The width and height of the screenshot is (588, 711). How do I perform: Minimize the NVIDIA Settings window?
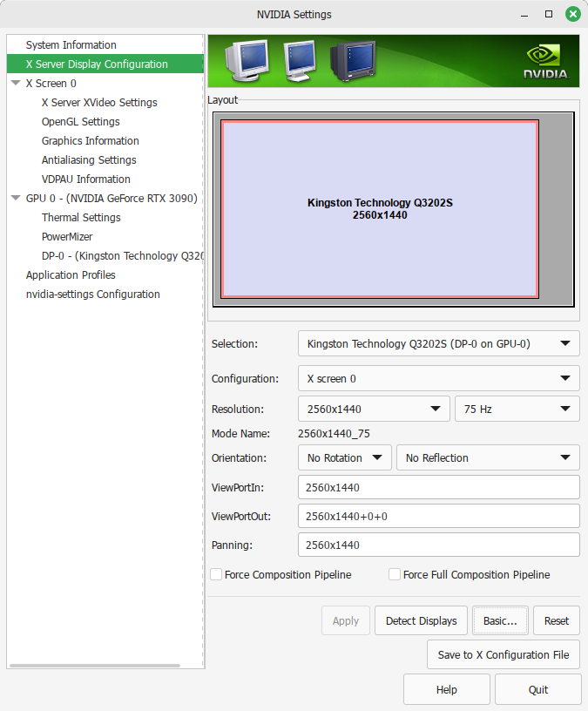click(524, 15)
